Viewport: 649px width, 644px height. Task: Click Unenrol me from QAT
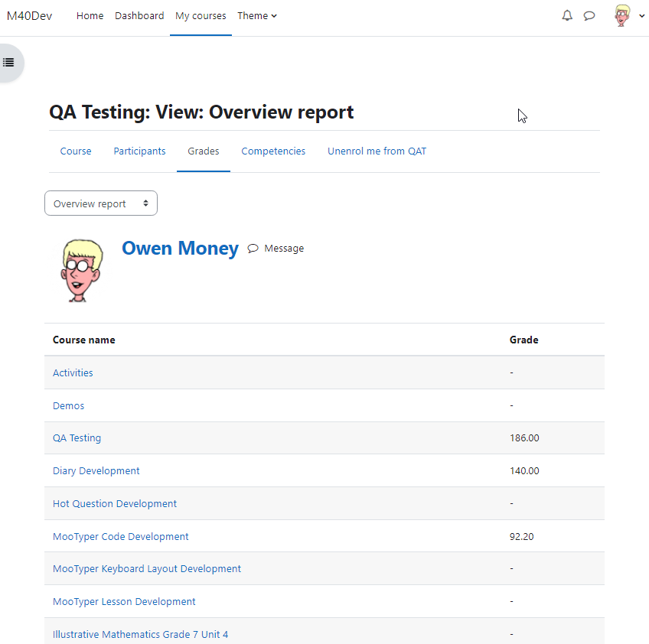[x=377, y=151]
